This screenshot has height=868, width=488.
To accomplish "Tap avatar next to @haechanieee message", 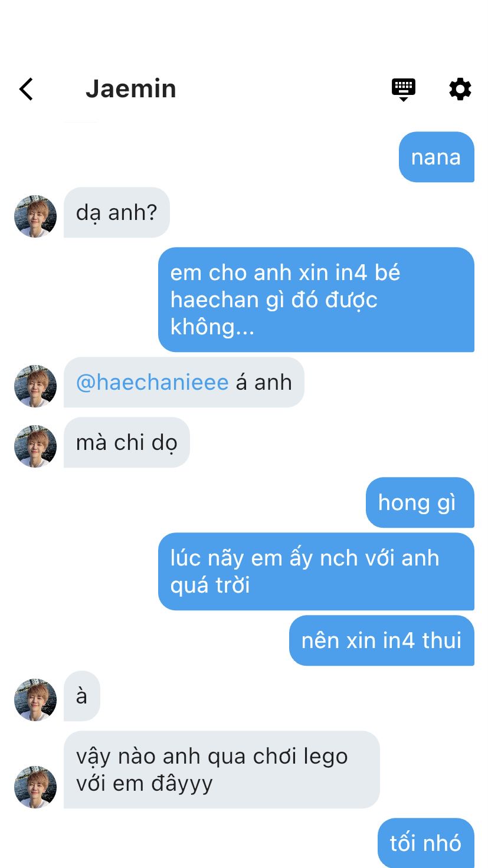I will tap(35, 386).
